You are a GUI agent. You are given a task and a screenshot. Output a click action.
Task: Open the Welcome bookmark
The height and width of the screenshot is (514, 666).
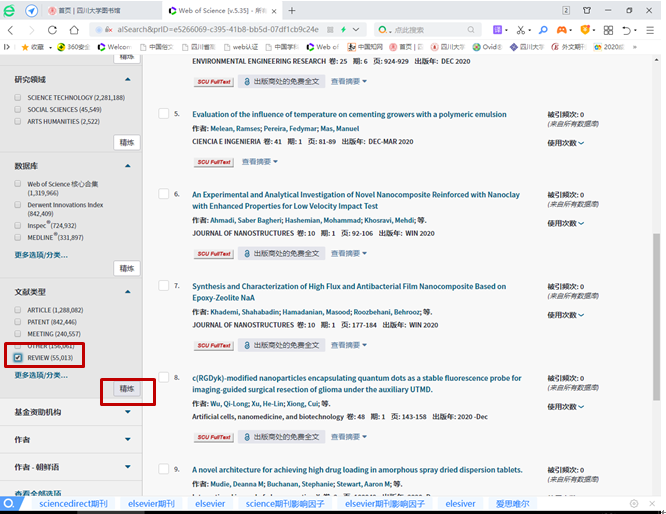pyautogui.click(x=115, y=47)
